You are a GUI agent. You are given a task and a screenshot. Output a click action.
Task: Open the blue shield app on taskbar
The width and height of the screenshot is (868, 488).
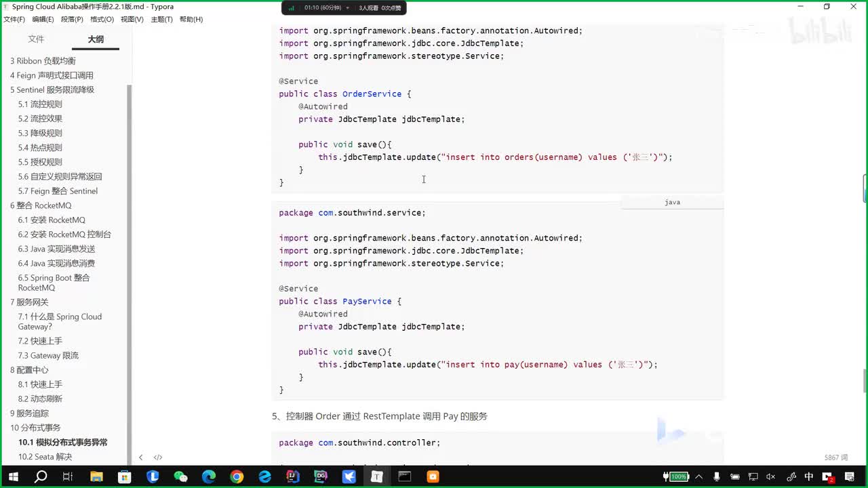153,476
